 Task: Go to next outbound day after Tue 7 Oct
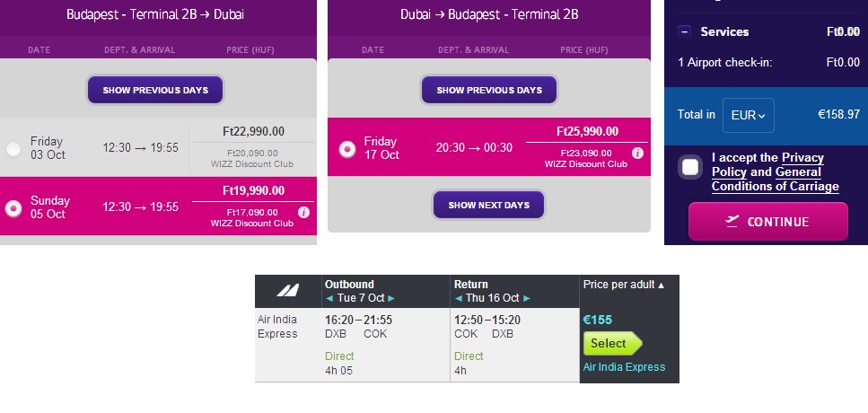click(391, 298)
